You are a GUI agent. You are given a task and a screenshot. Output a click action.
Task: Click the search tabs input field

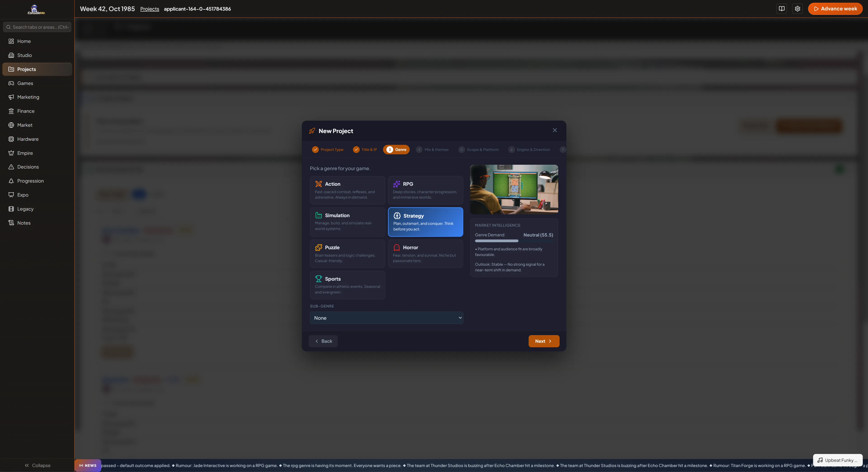[x=37, y=27]
